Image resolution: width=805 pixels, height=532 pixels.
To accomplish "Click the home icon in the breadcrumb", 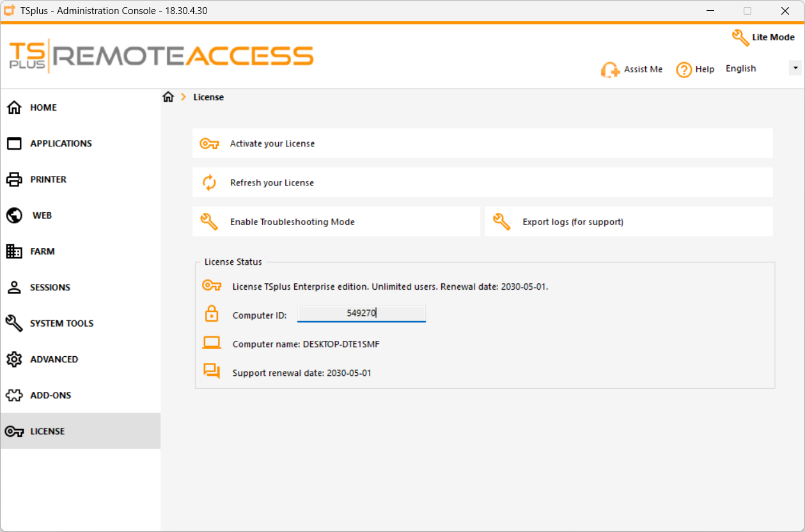I will (168, 97).
